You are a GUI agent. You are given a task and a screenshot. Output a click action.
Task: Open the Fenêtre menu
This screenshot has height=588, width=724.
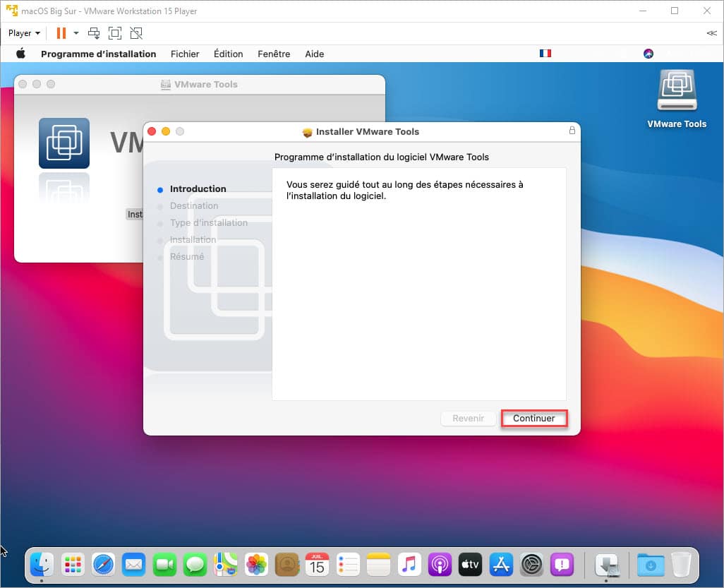(274, 54)
